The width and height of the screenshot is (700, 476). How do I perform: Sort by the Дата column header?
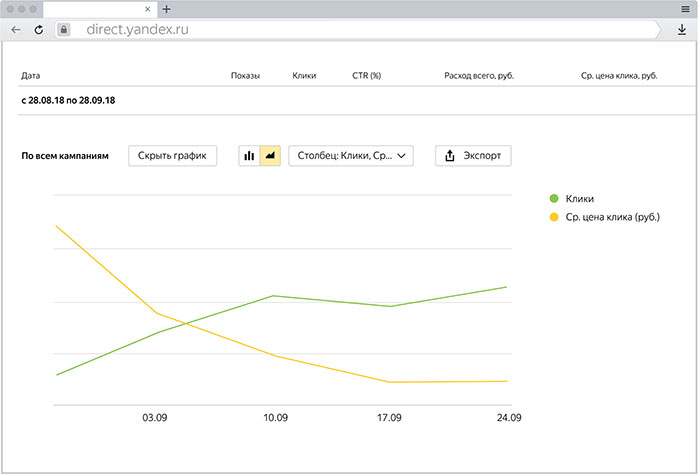coord(31,76)
